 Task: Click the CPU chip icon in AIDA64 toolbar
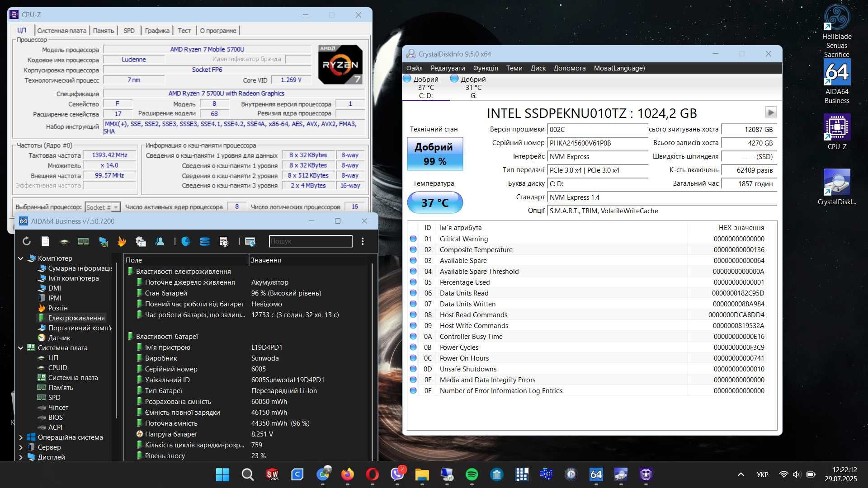(x=64, y=241)
